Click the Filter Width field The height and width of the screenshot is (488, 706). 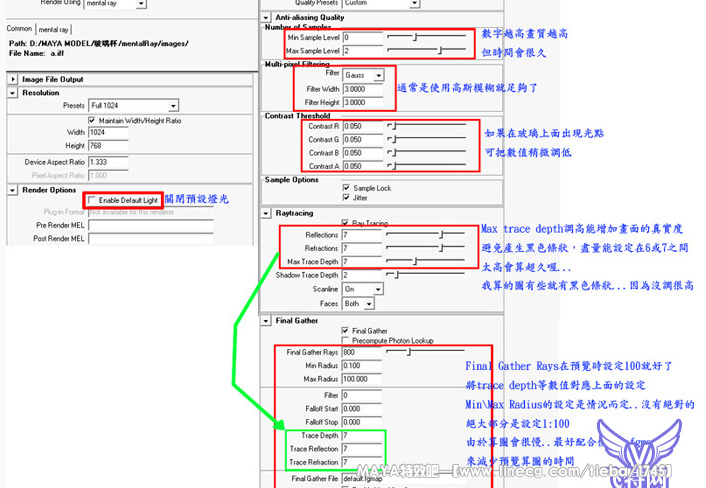(363, 89)
